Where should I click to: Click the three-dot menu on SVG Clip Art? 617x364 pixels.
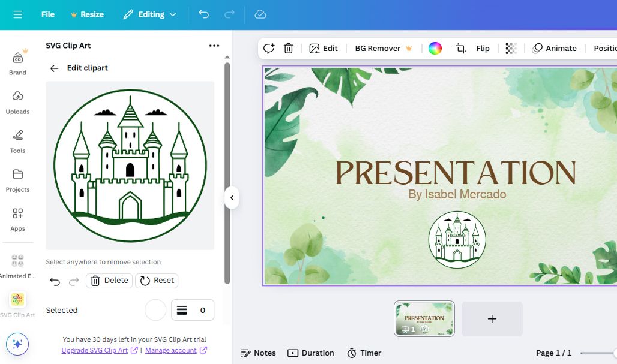(x=214, y=45)
